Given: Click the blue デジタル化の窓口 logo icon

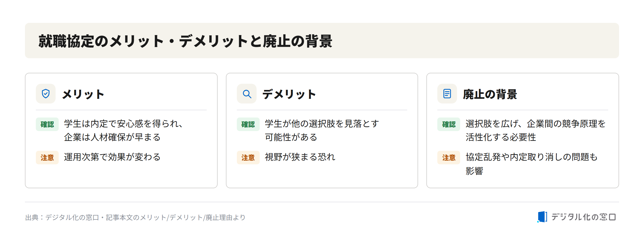Looking at the screenshot, I should (x=542, y=217).
